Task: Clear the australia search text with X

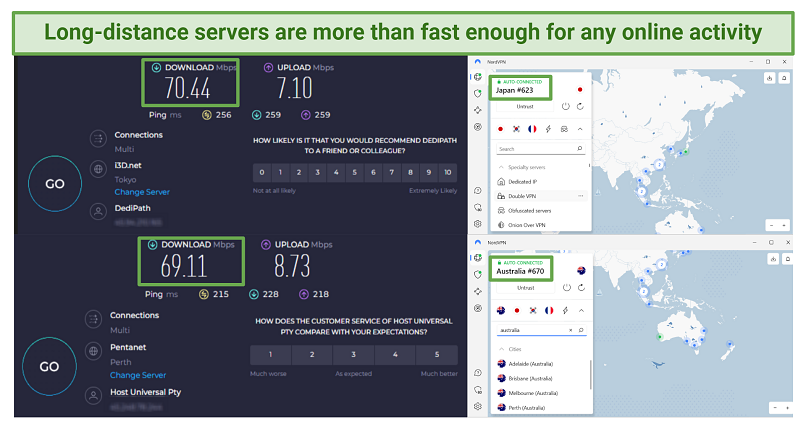Action: pos(570,330)
